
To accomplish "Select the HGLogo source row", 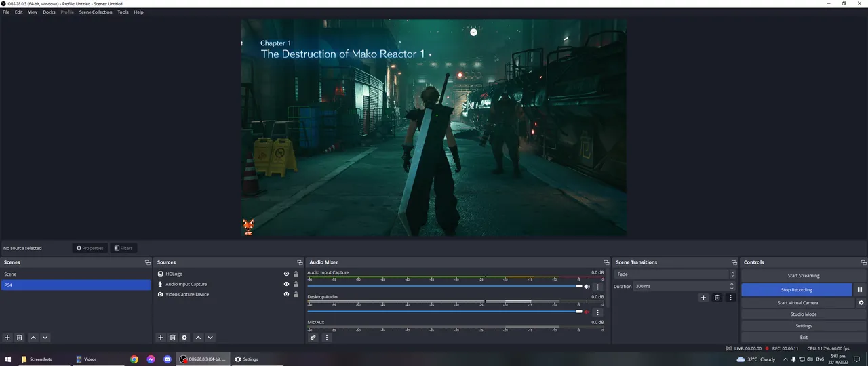I will click(227, 274).
